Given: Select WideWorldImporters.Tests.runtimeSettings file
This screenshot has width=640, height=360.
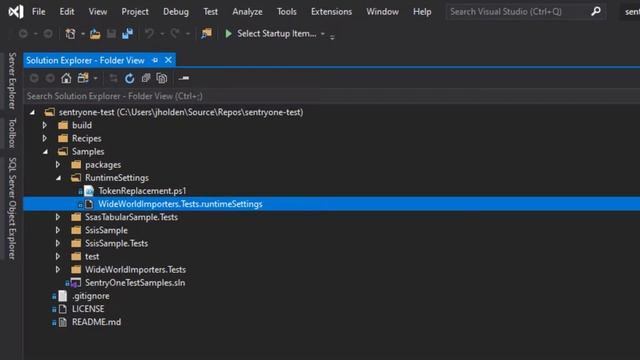Looking at the screenshot, I should [180, 204].
